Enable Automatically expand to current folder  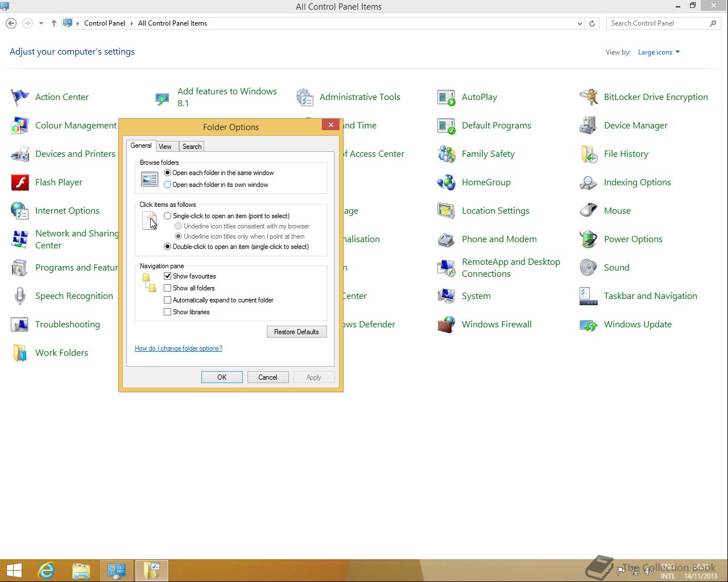pos(167,300)
